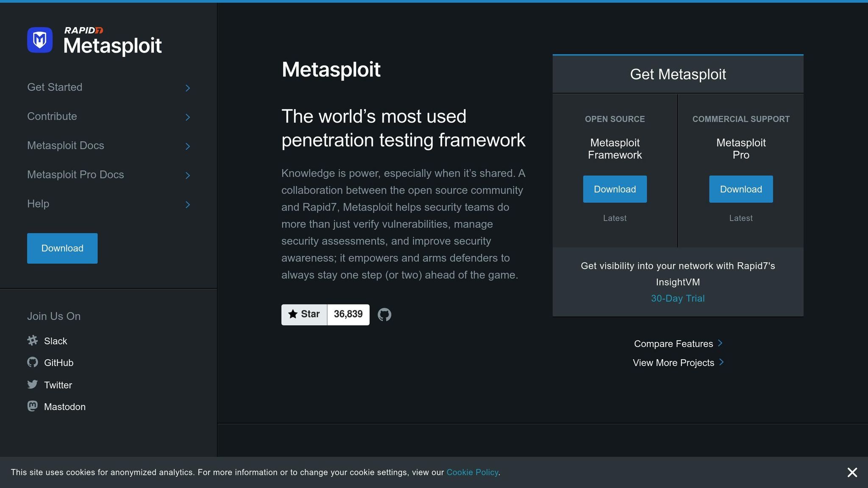Click the Metasploit shield logo

pos(39,39)
